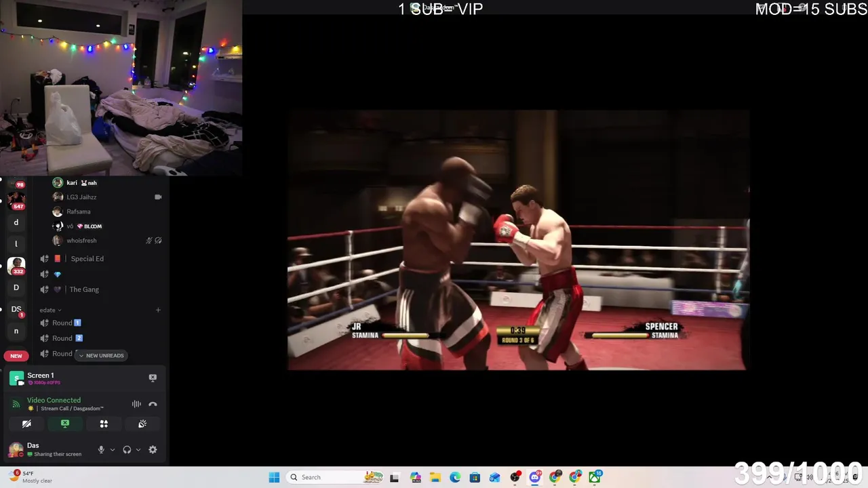Open Task View on the taskbar
The height and width of the screenshot is (488, 868).
(x=395, y=477)
